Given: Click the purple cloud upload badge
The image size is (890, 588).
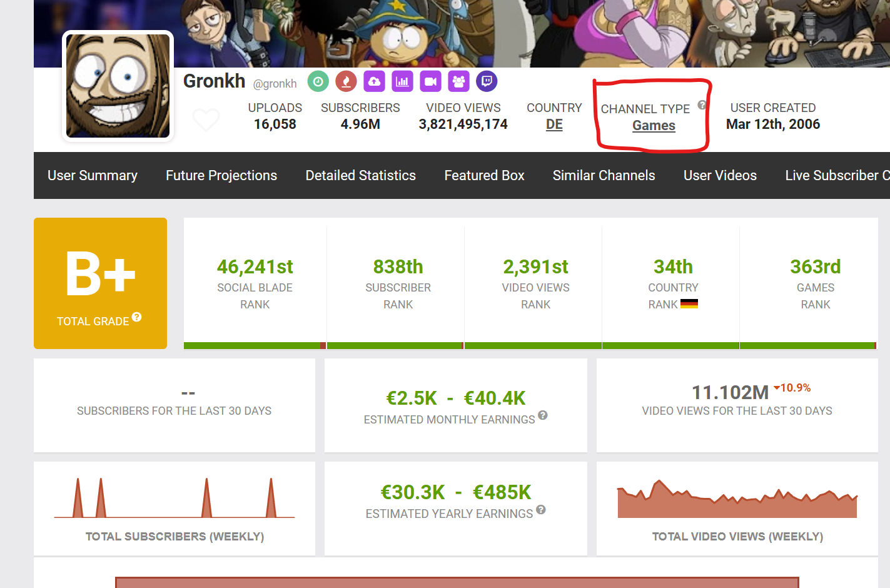Looking at the screenshot, I should [374, 81].
